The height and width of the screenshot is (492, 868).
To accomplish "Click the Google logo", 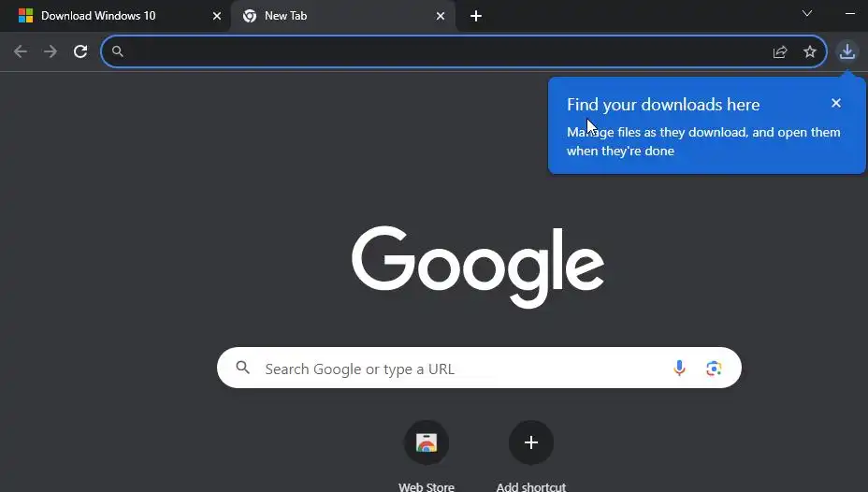I will [x=478, y=267].
